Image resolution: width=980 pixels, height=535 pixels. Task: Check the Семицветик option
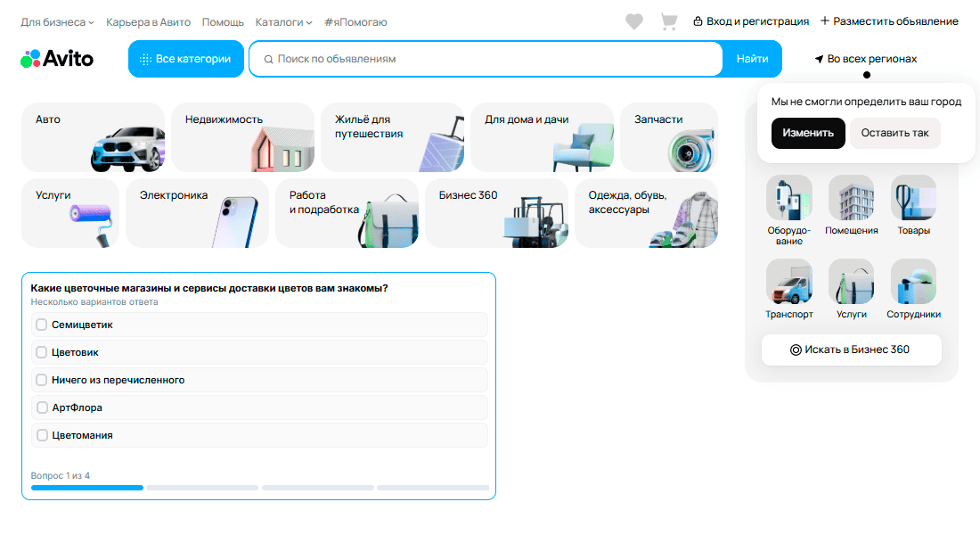tap(42, 325)
